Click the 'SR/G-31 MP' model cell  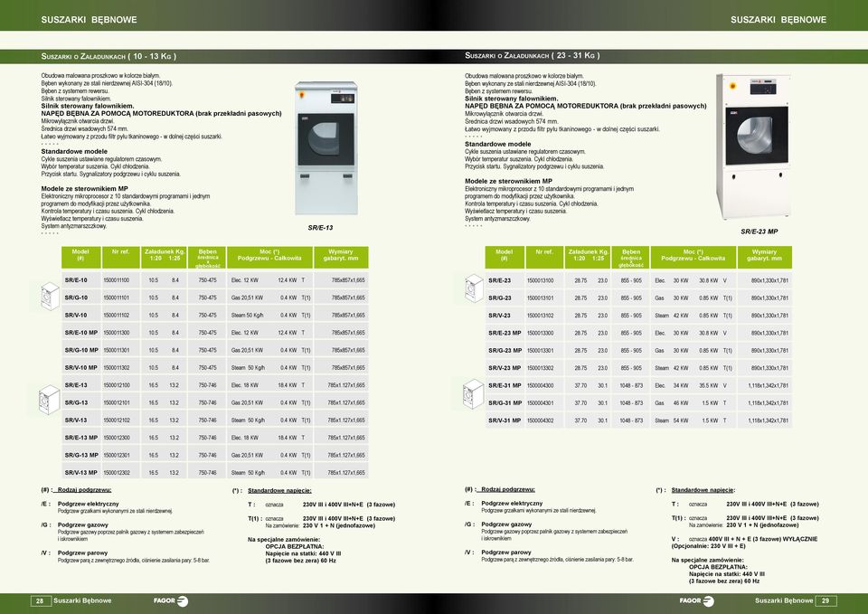tap(505, 403)
